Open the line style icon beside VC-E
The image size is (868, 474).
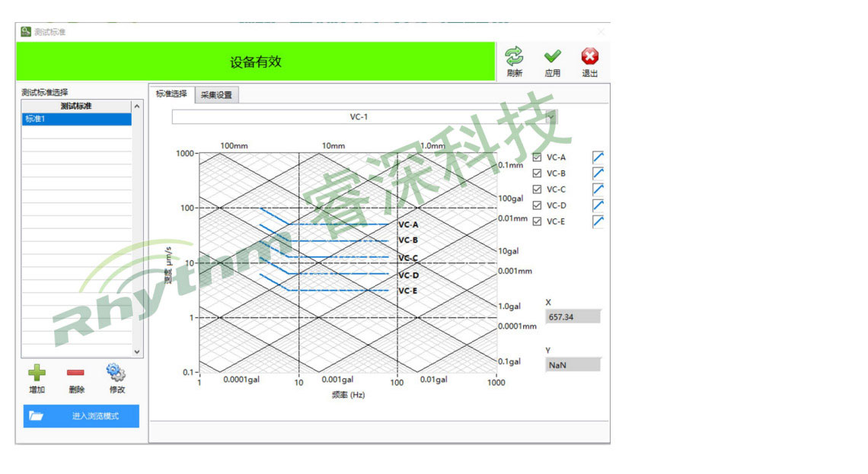[598, 221]
